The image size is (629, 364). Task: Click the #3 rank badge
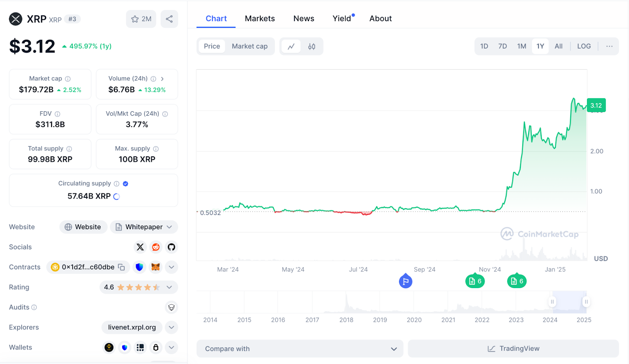(x=72, y=19)
